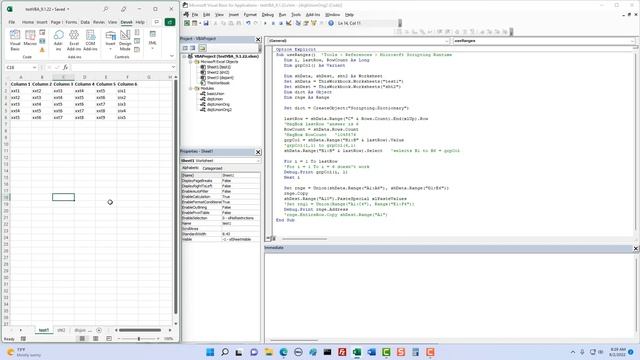Collapse the Modules folder
This screenshot has height=360, width=640.
(x=191, y=88)
